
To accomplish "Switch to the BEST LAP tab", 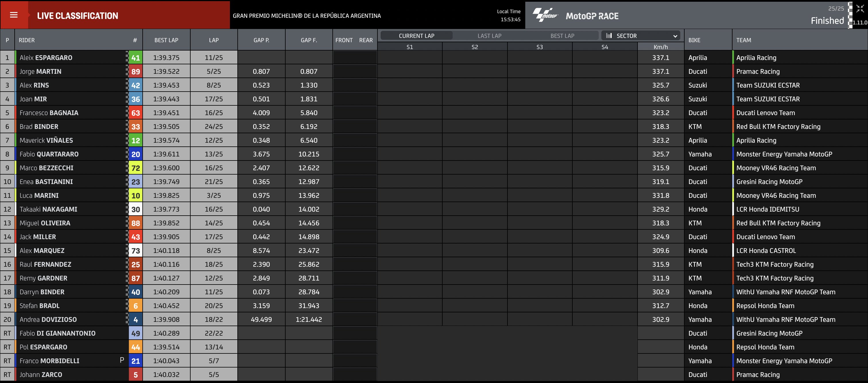I will point(562,35).
